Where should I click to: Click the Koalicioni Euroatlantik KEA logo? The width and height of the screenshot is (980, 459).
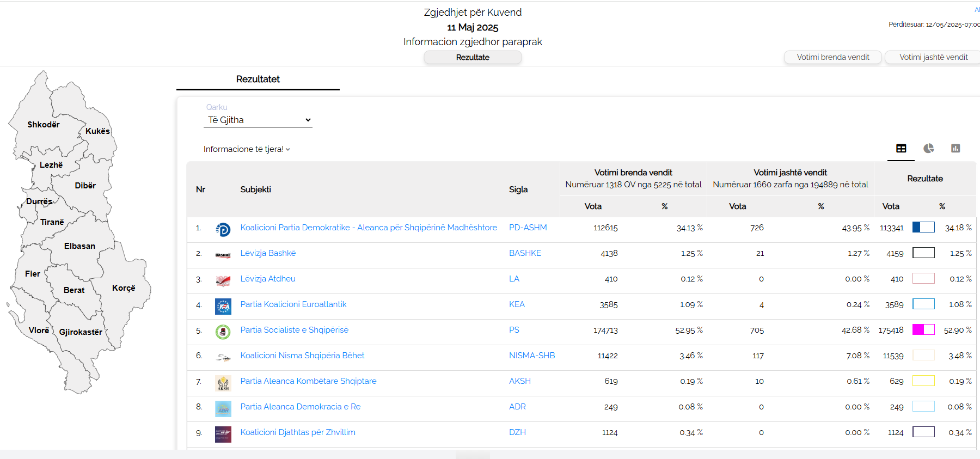(x=223, y=306)
